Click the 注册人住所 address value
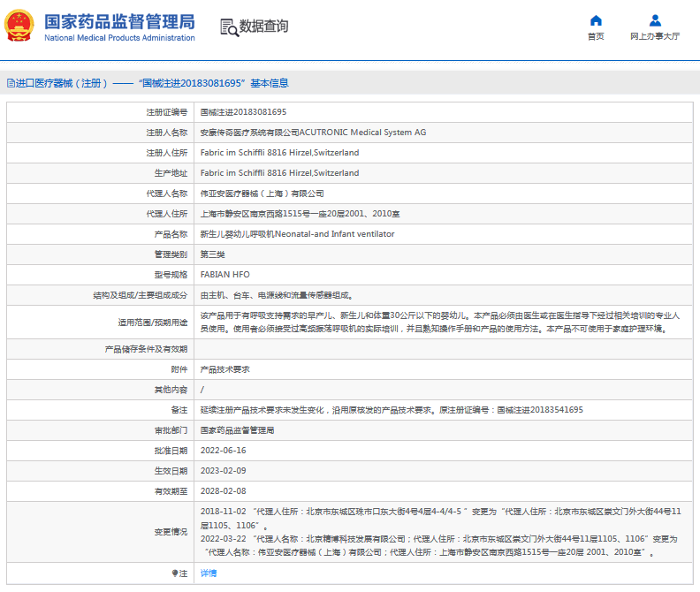 (279, 153)
